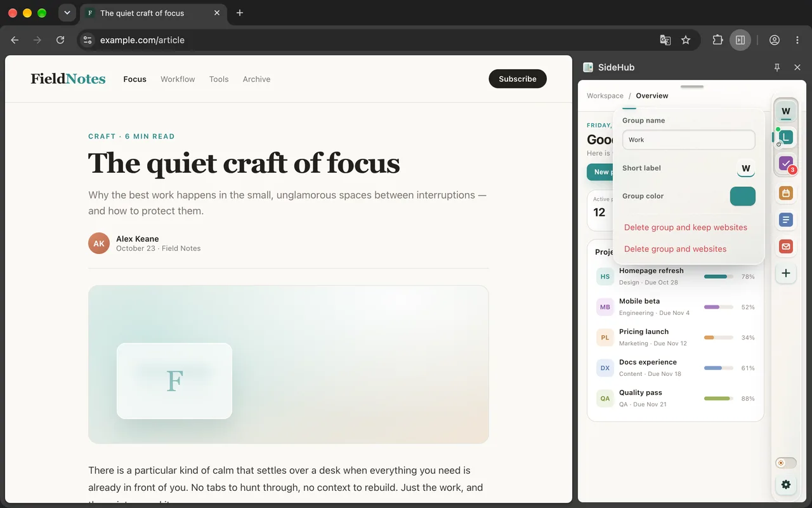This screenshot has width=812, height=508.
Task: Open the orange calendar icon in the SideHub rail
Action: [786, 193]
